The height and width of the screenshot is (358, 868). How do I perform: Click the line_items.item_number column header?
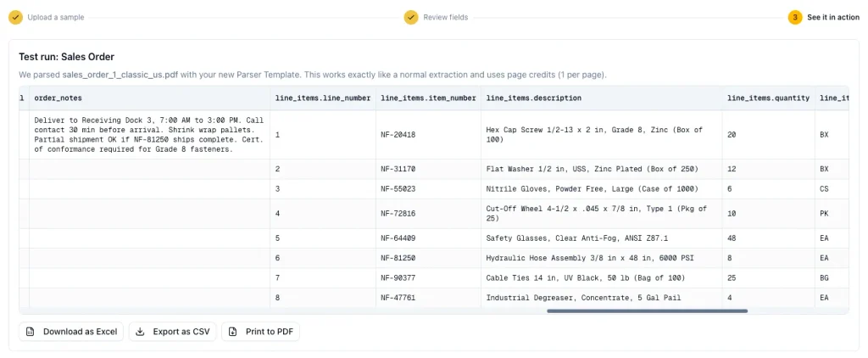tap(428, 98)
